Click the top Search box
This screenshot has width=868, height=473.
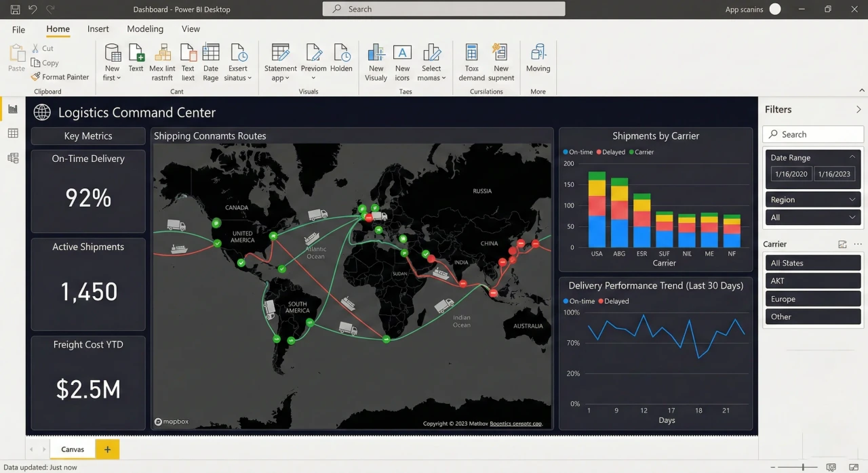pos(443,9)
